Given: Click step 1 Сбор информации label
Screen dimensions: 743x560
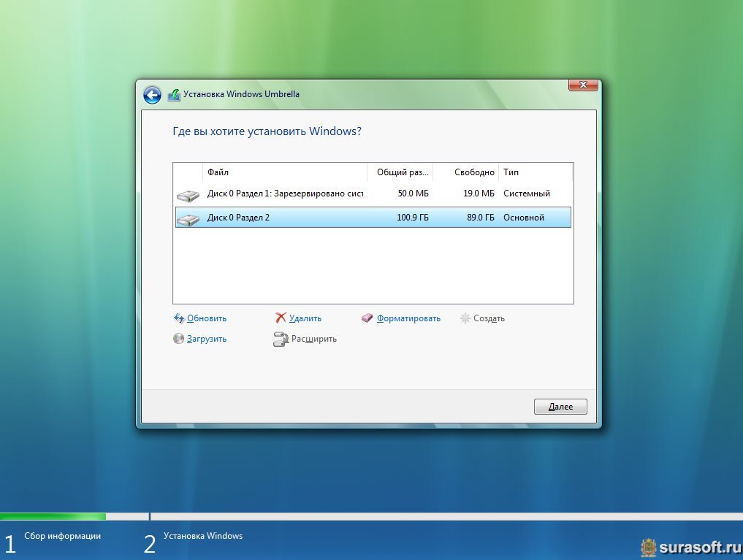Looking at the screenshot, I should coord(63,536).
